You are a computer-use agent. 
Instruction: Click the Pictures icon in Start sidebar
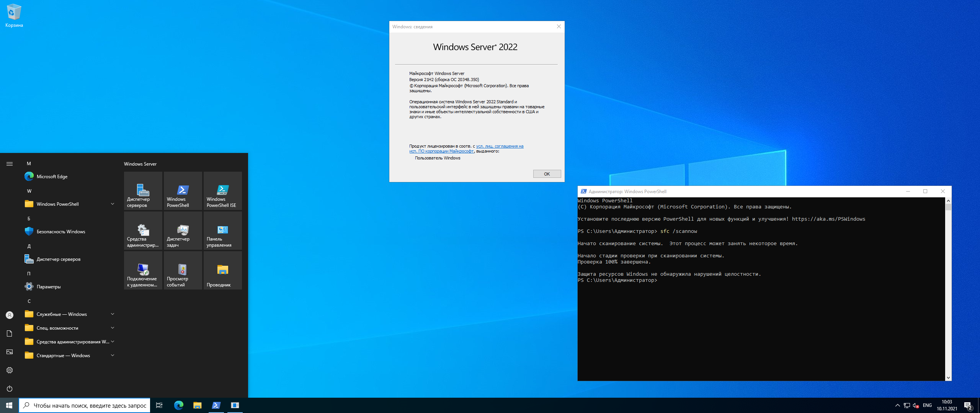pos(10,352)
